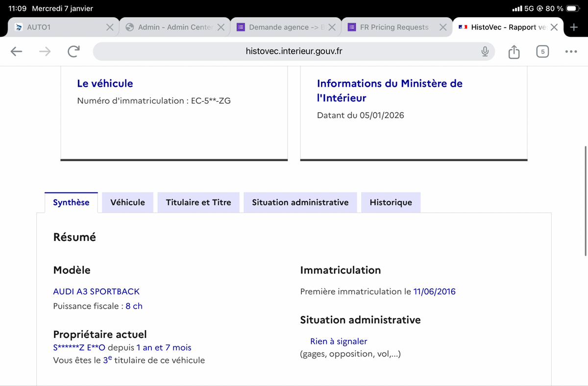
Task: Show the Historique tab
Action: click(x=391, y=202)
